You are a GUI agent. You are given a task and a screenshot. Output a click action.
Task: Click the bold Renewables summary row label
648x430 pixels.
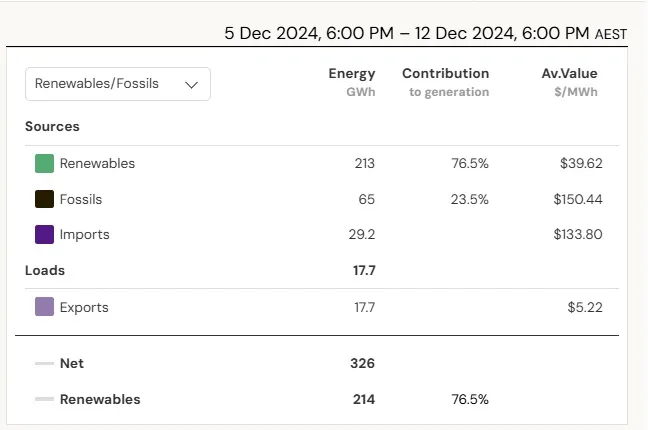[100, 399]
